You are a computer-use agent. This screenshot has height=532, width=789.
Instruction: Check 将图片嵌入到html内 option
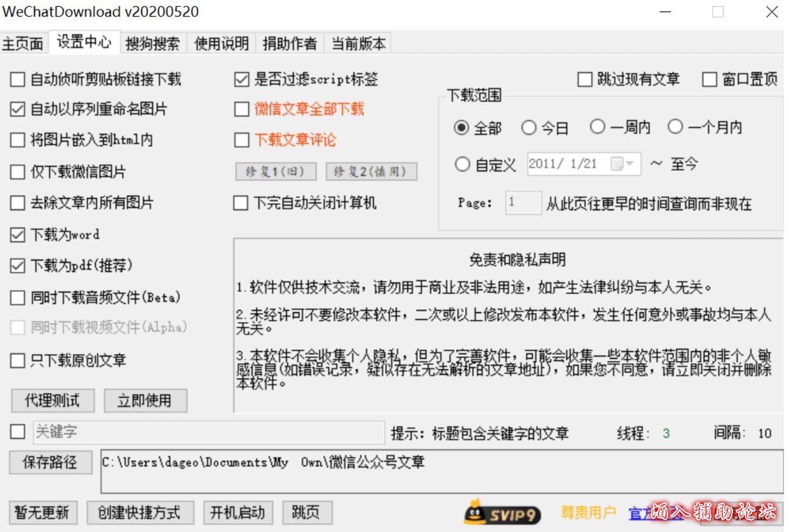click(18, 140)
